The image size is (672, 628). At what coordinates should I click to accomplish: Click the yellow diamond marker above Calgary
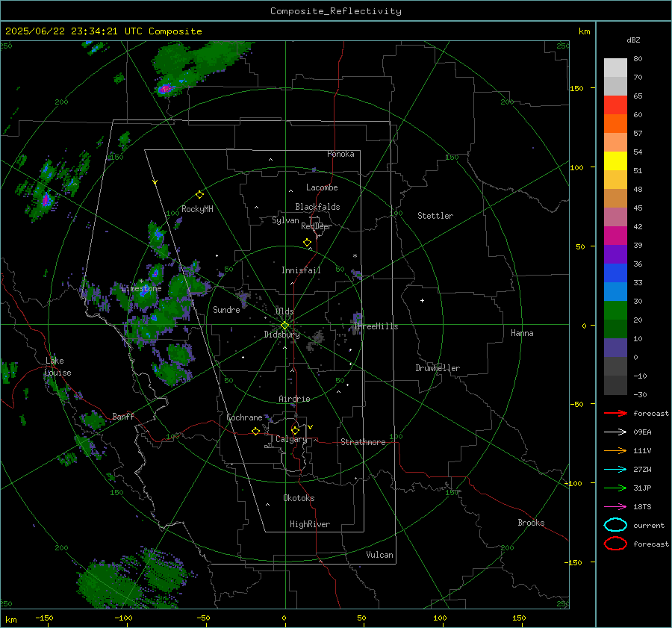295,430
